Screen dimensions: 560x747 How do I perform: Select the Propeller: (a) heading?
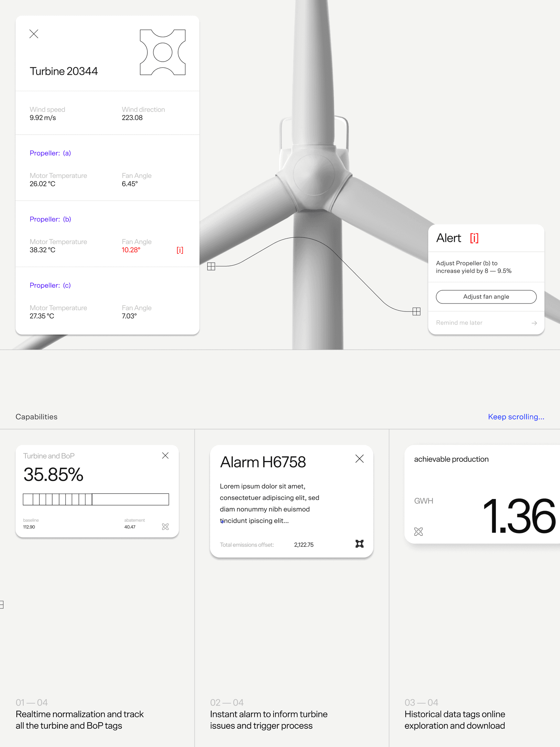50,153
